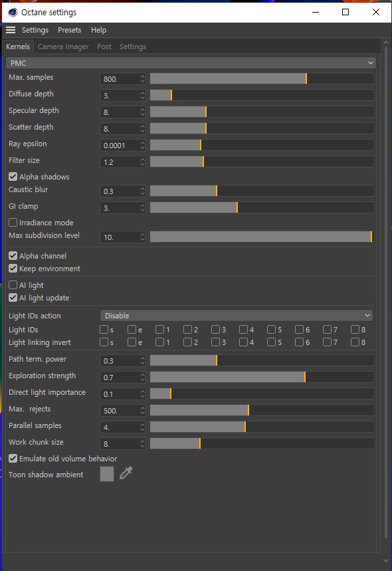
Task: Click the Octane logo in title bar
Action: (x=13, y=13)
